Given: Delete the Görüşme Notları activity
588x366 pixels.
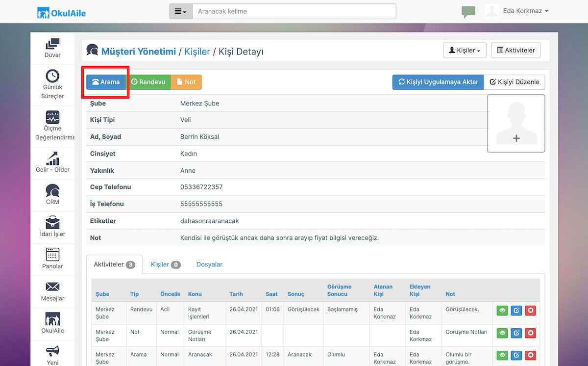Looking at the screenshot, I should [x=531, y=333].
